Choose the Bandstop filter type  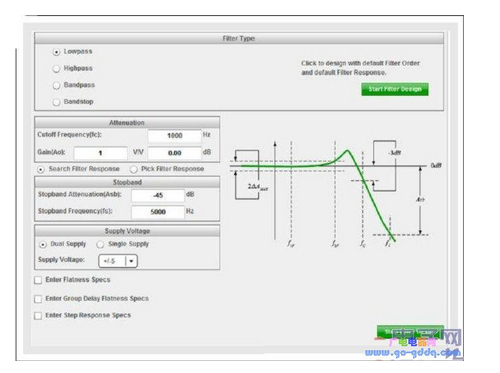click(57, 102)
